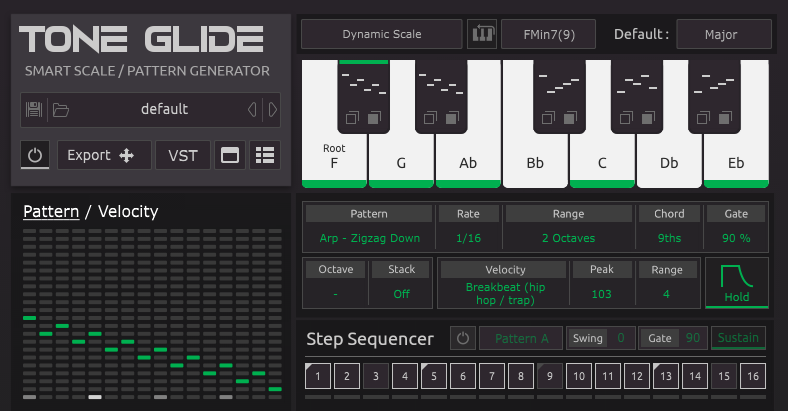This screenshot has width=788, height=411.
Task: Open the list view icon beside VST
Action: (265, 155)
